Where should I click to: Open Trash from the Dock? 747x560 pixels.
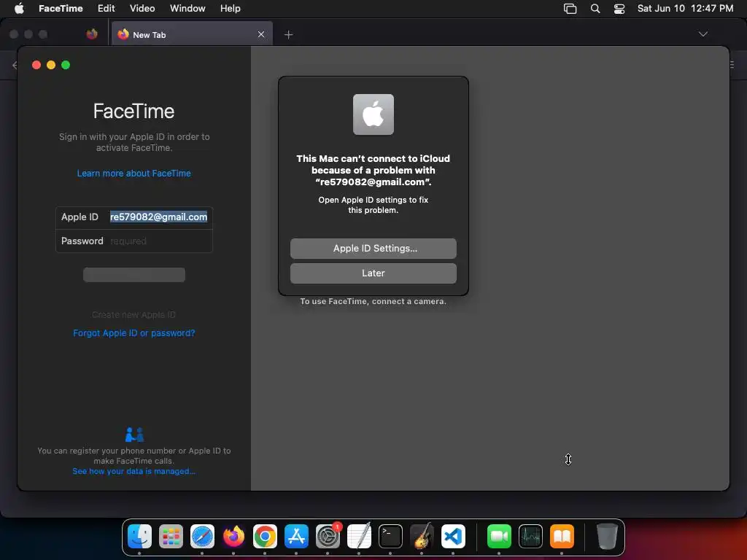(607, 537)
